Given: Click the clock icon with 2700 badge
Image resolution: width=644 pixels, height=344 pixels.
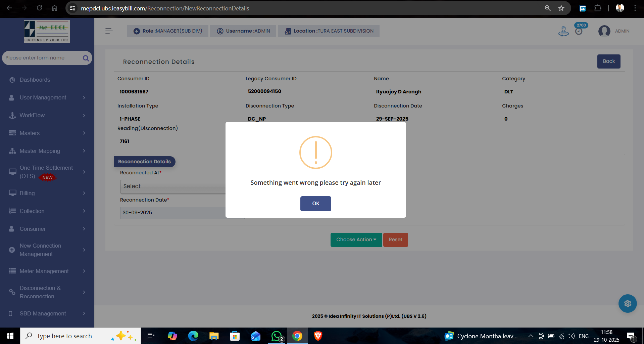Looking at the screenshot, I should pyautogui.click(x=579, y=31).
